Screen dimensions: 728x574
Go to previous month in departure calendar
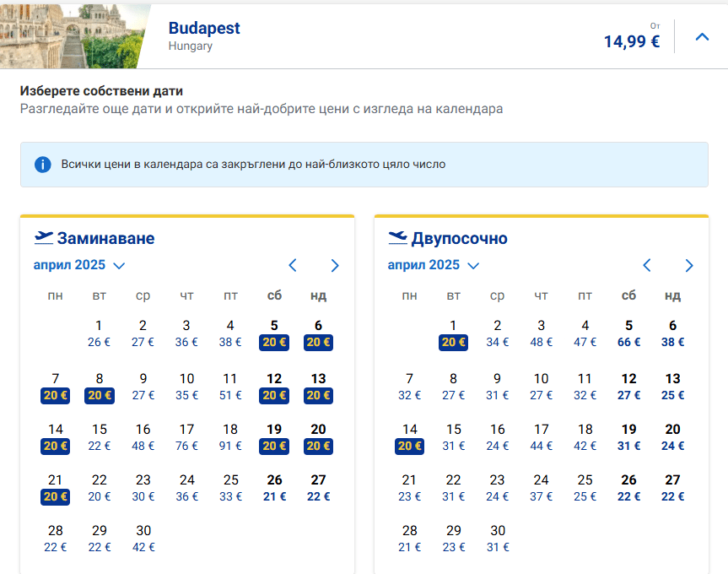click(x=293, y=265)
